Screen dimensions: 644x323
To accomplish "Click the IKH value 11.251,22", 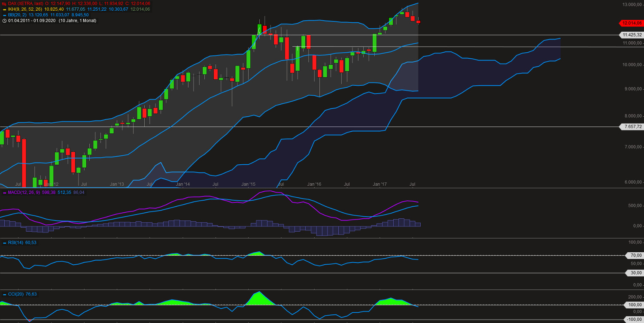I will pos(97,9).
